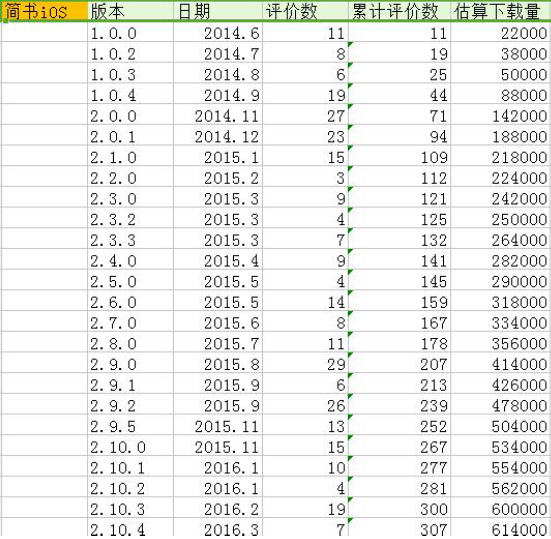
Task: Select version cell 2.10.0
Action: [x=130, y=447]
